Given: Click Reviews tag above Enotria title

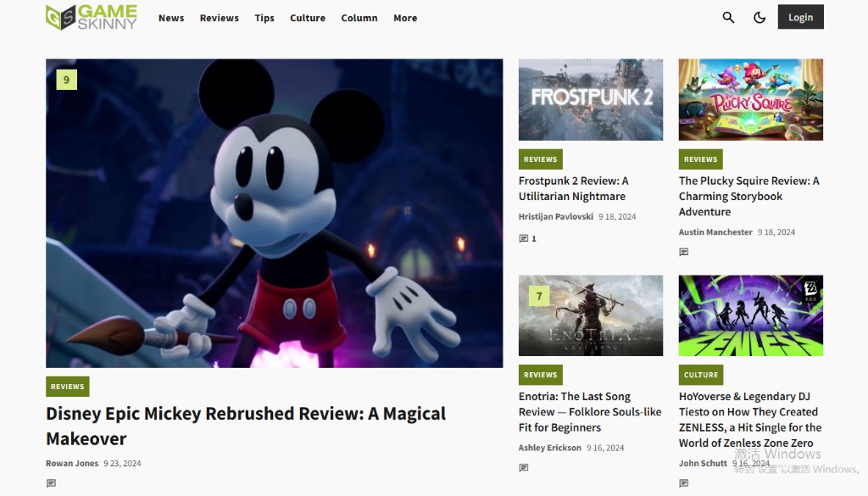Looking at the screenshot, I should click(x=540, y=375).
